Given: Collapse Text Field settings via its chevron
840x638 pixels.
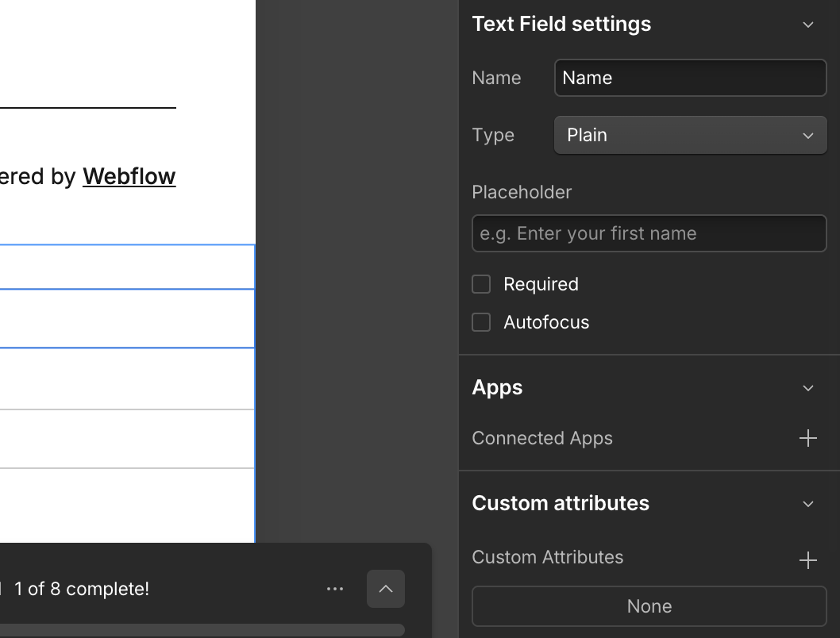Looking at the screenshot, I should tap(808, 25).
